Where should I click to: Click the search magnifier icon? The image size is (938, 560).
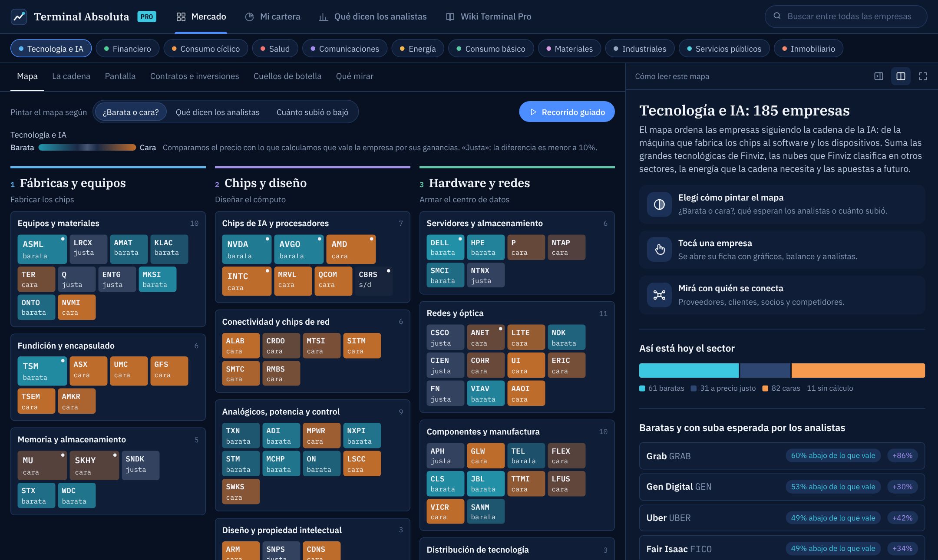(x=777, y=16)
